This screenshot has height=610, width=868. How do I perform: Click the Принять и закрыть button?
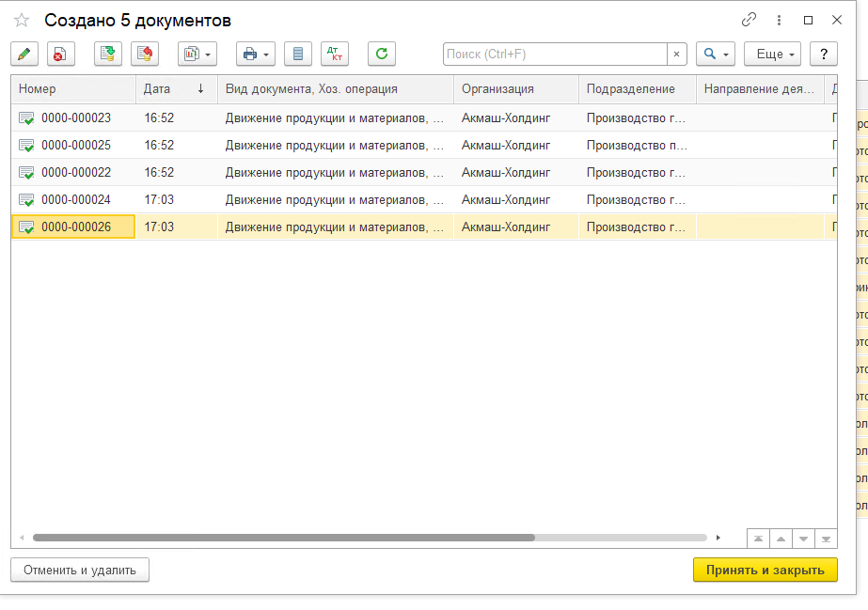765,571
